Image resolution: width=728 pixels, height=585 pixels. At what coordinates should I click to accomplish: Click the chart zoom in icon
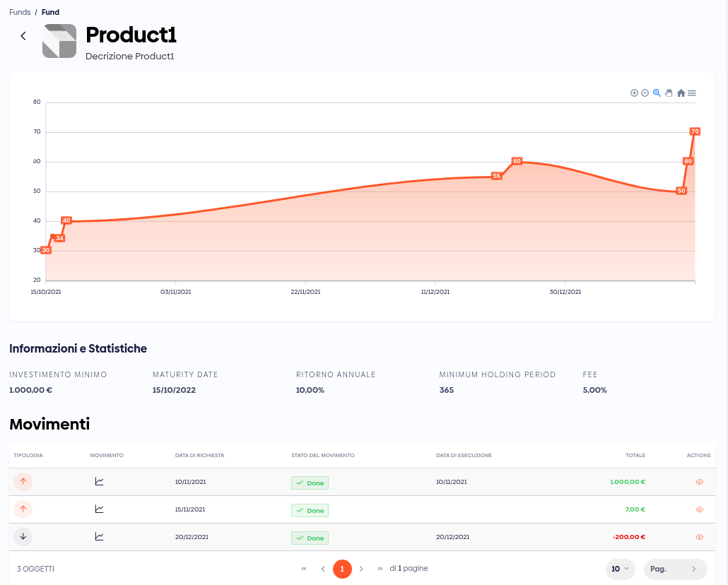click(x=634, y=93)
